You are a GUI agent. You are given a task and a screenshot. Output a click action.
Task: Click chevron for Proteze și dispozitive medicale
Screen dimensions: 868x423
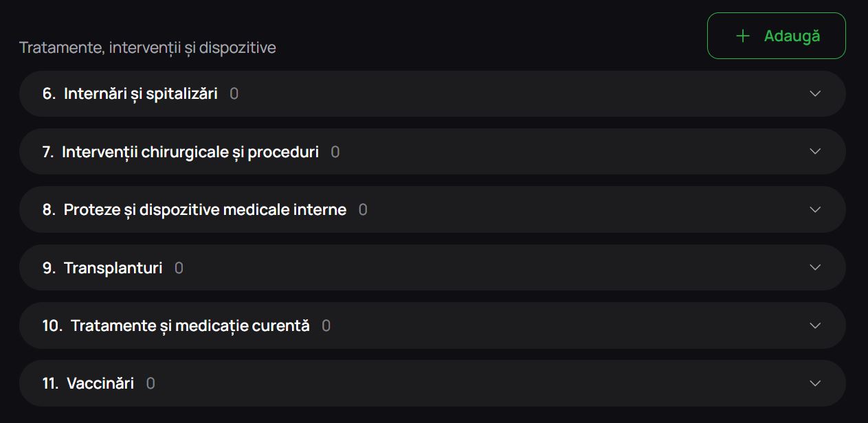point(815,209)
